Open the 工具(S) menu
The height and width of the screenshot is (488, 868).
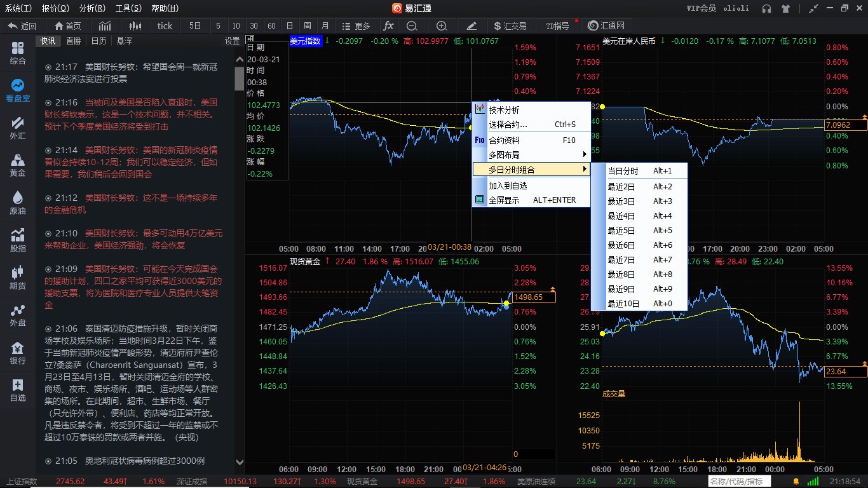[129, 8]
